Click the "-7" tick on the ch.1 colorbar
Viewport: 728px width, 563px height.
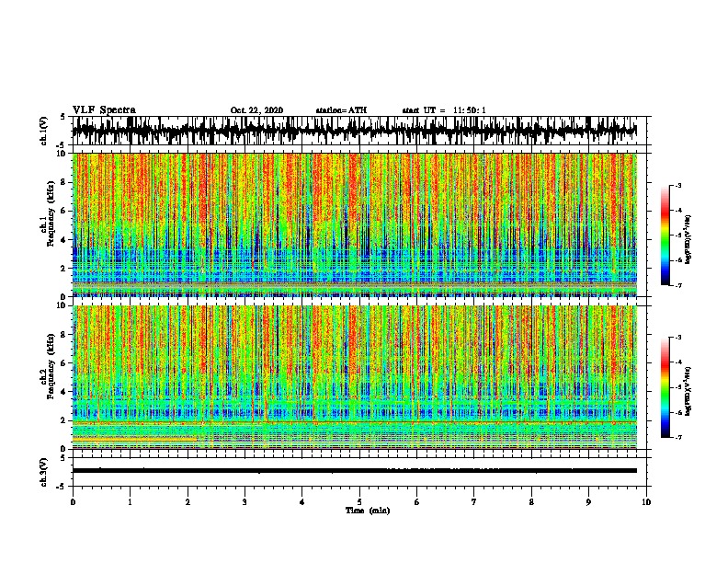tap(677, 285)
